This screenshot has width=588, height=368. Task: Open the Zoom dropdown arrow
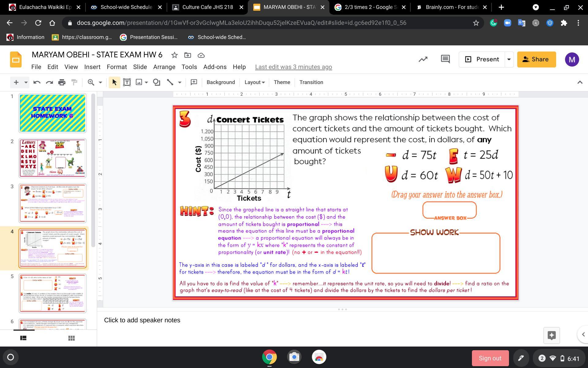(x=100, y=82)
